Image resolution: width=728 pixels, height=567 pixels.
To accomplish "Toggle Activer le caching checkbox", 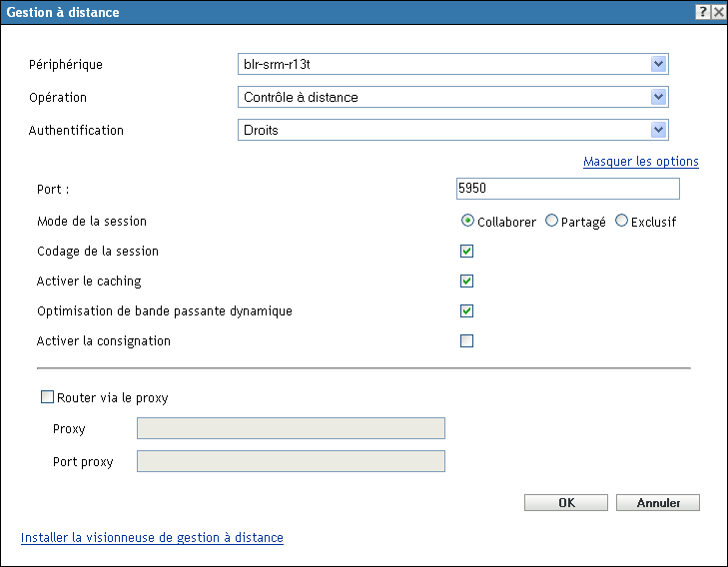I will click(466, 281).
